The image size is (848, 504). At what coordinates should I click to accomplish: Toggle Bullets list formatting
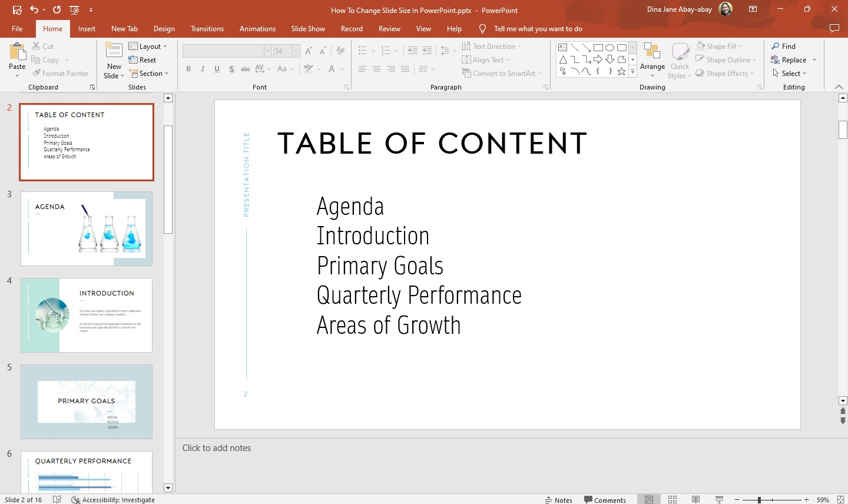[x=363, y=51]
